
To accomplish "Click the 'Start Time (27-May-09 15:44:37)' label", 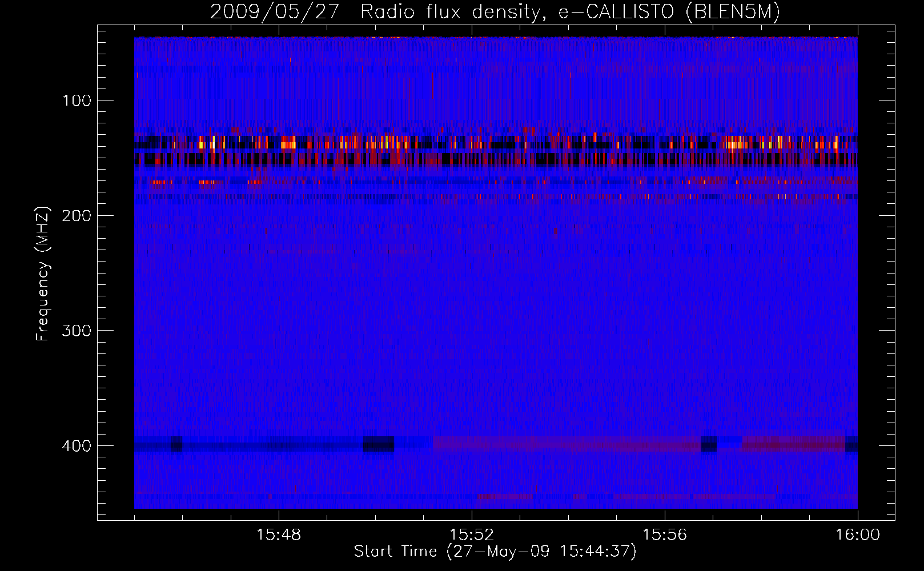I will tap(495, 552).
